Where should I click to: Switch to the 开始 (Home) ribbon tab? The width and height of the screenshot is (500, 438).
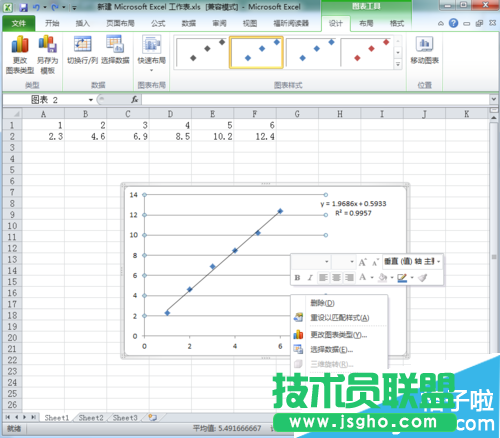click(x=52, y=23)
